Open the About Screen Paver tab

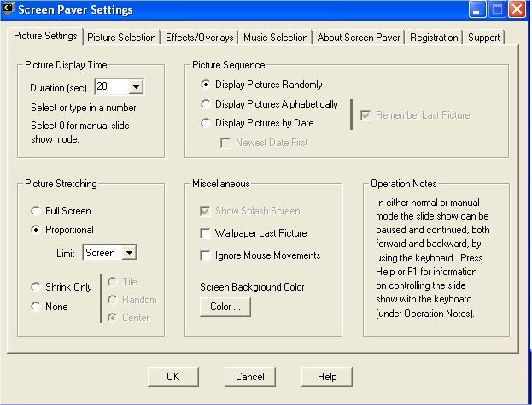(x=359, y=38)
